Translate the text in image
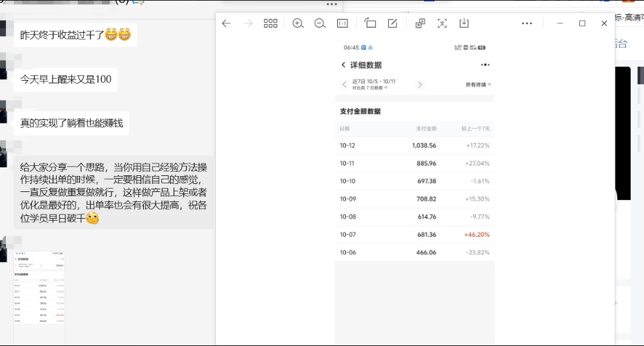 420,23
